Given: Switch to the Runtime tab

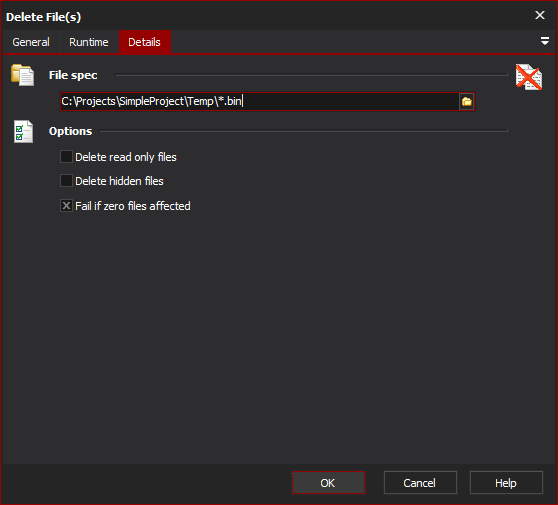Looking at the screenshot, I should pos(89,42).
